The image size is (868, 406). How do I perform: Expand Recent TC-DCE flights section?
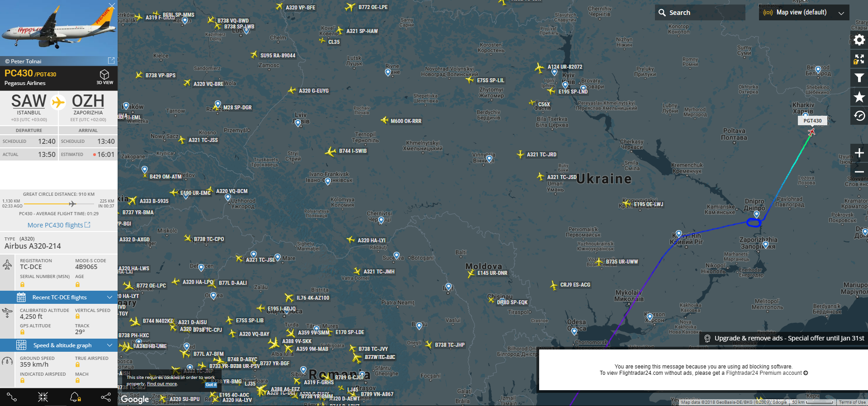click(59, 297)
